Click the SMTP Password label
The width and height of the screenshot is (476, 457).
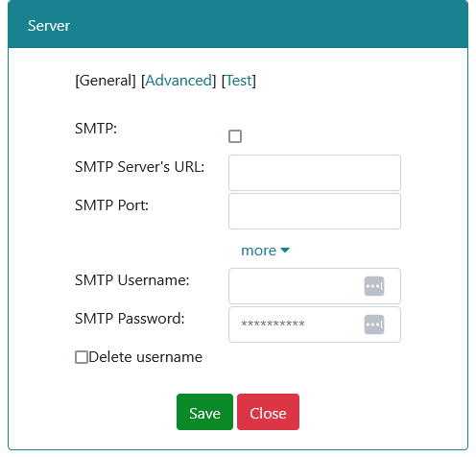(130, 319)
